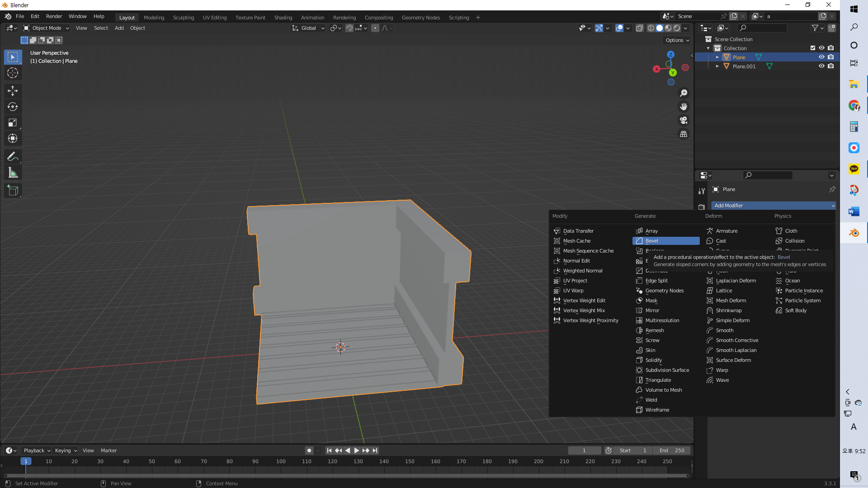Choose Subdivision Surface modifier from menu
The width and height of the screenshot is (868, 488).
pyautogui.click(x=667, y=370)
